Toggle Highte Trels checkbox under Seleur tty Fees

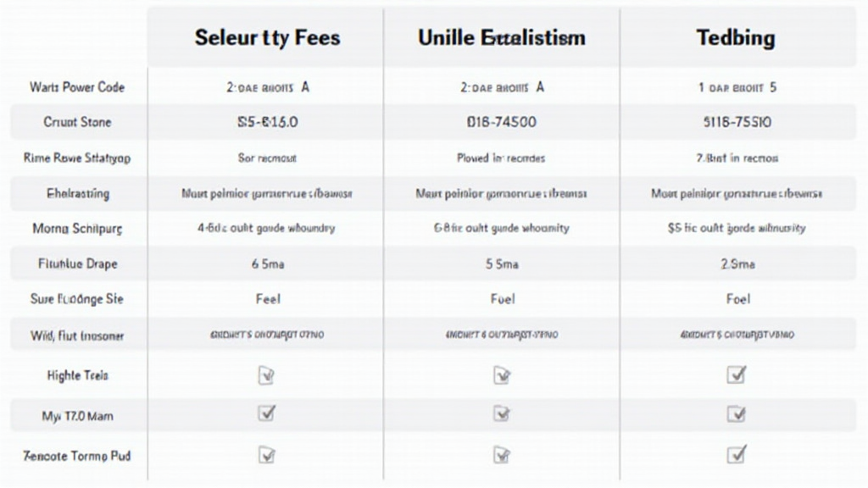coord(267,374)
